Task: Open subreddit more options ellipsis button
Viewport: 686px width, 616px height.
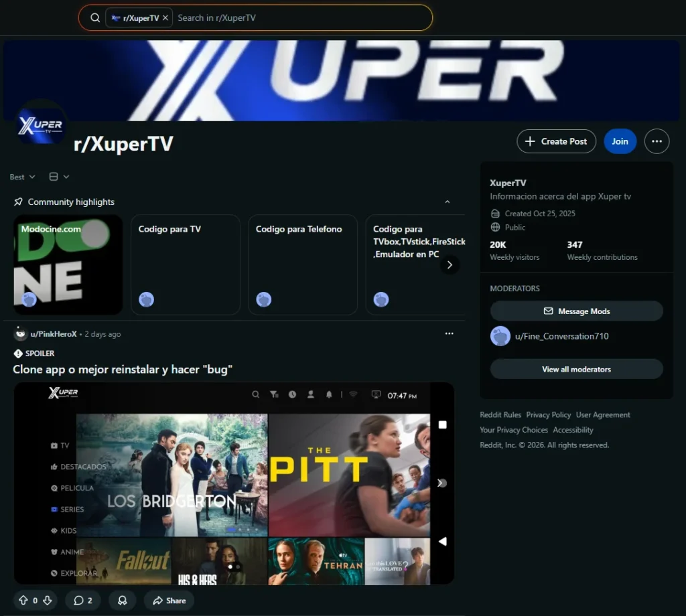Action: (657, 141)
